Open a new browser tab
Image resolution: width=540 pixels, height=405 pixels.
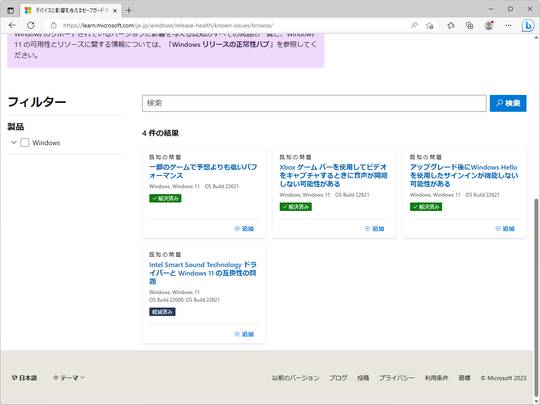(128, 10)
